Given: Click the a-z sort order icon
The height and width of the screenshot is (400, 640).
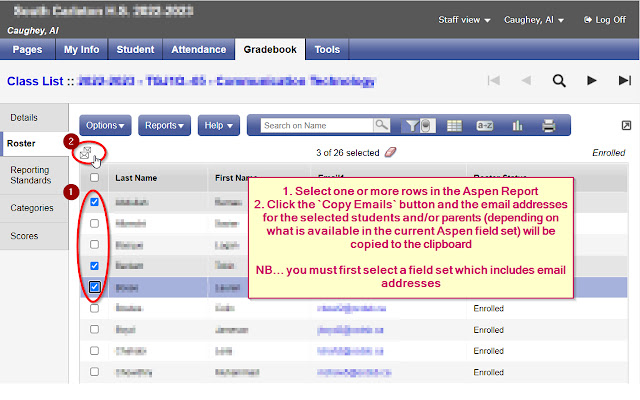Looking at the screenshot, I should click(484, 126).
